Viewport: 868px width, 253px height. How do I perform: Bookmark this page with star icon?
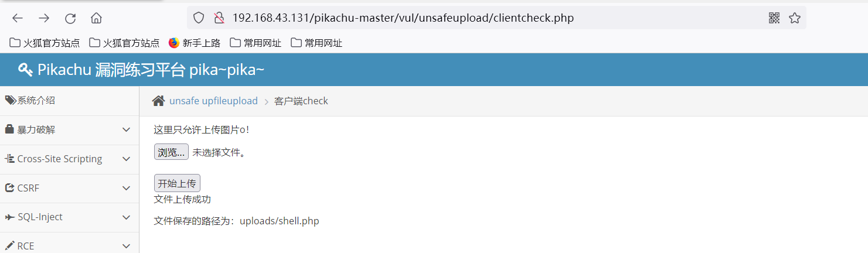(x=795, y=18)
